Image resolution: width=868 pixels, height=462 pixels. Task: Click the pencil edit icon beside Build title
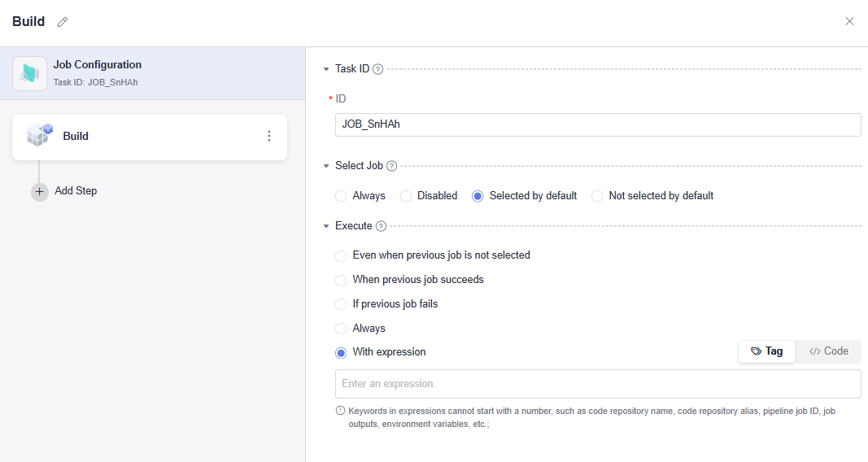(x=63, y=22)
